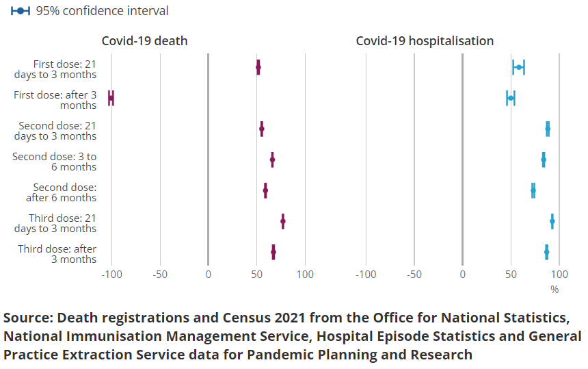Click the Covid-19 death panel title
The height and width of the screenshot is (369, 588).
[x=144, y=41]
